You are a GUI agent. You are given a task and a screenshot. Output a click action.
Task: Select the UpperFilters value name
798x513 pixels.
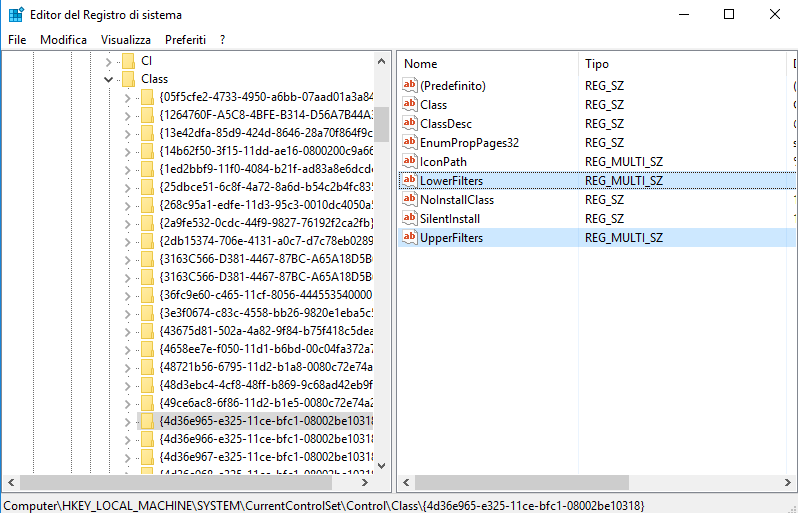click(x=451, y=238)
